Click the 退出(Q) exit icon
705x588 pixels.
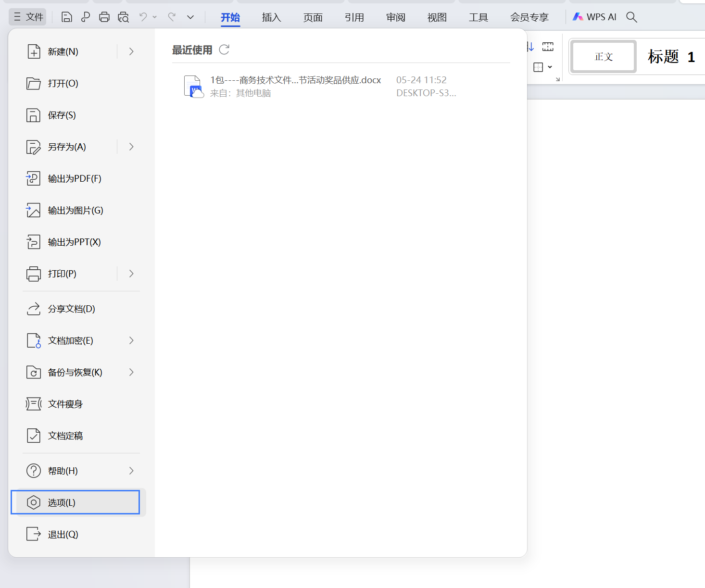pos(34,534)
